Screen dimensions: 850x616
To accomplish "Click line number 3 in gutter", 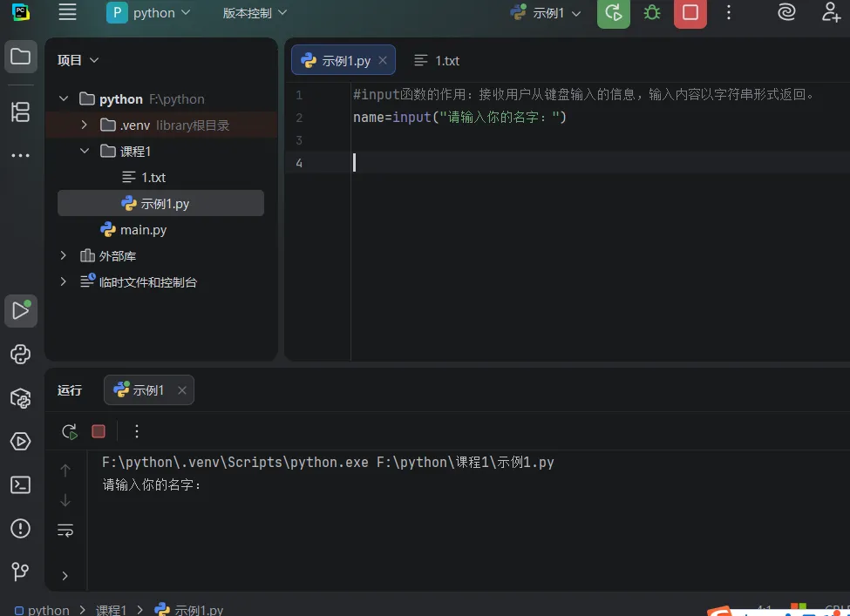I will pyautogui.click(x=299, y=140).
